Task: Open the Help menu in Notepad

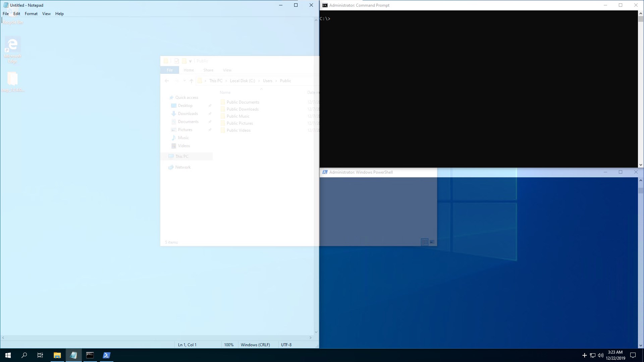Action: point(59,14)
